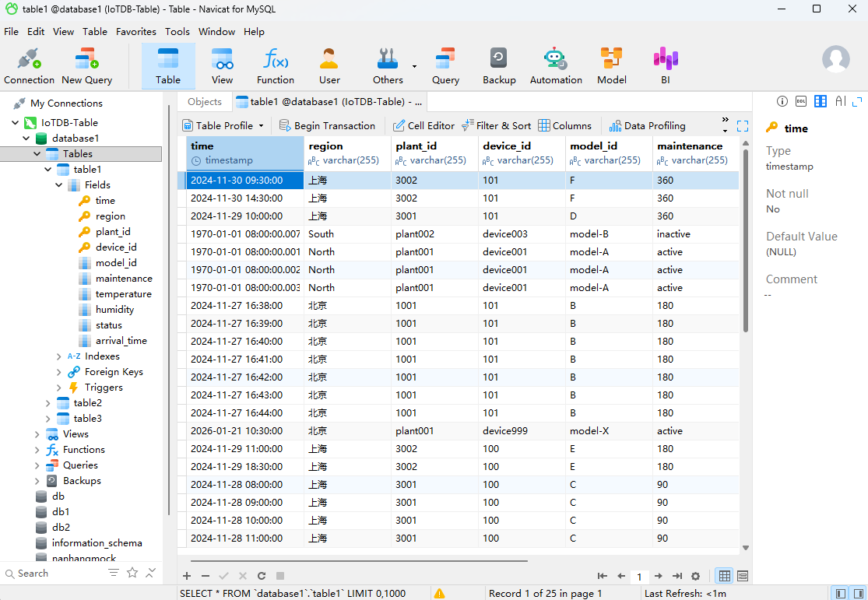Toggle full-screen view of the table tab
The height and width of the screenshot is (600, 868).
(743, 125)
